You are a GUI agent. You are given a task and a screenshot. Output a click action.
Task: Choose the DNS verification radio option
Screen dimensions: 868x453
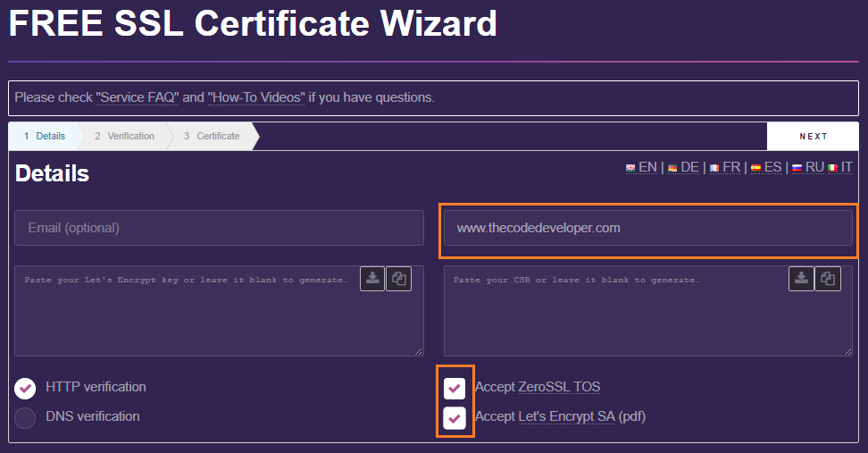tap(25, 417)
